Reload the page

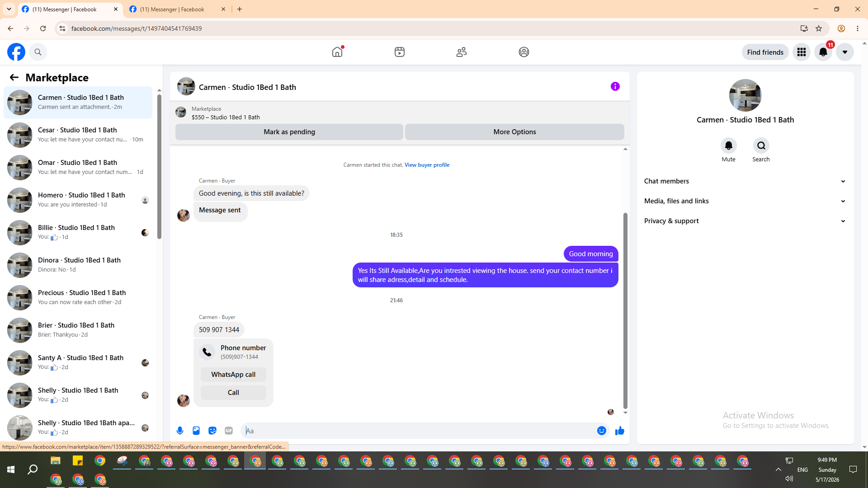43,28
